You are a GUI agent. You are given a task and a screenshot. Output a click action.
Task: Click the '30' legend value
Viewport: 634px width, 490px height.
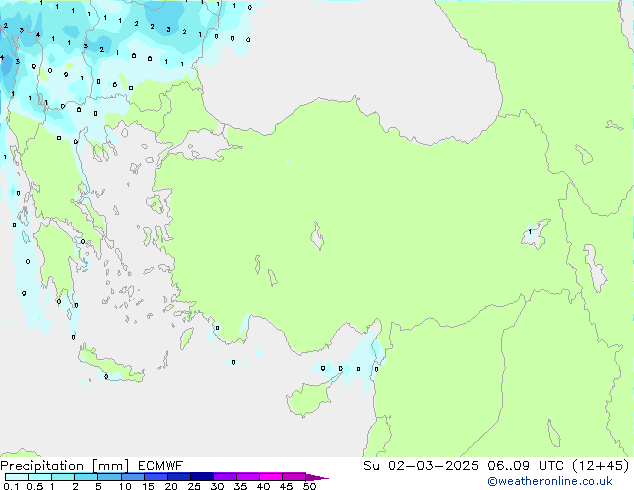coord(217,486)
